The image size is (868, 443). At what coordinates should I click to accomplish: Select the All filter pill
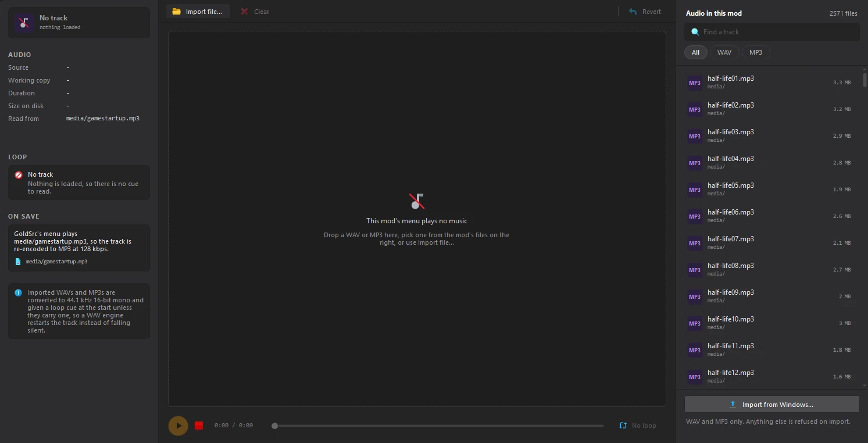(x=695, y=52)
